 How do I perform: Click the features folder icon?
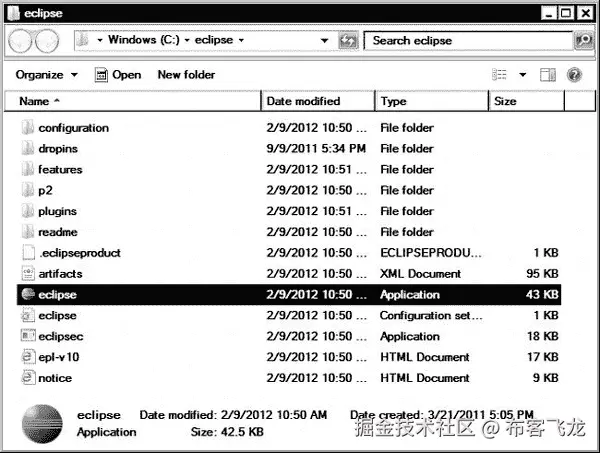pyautogui.click(x=28, y=169)
